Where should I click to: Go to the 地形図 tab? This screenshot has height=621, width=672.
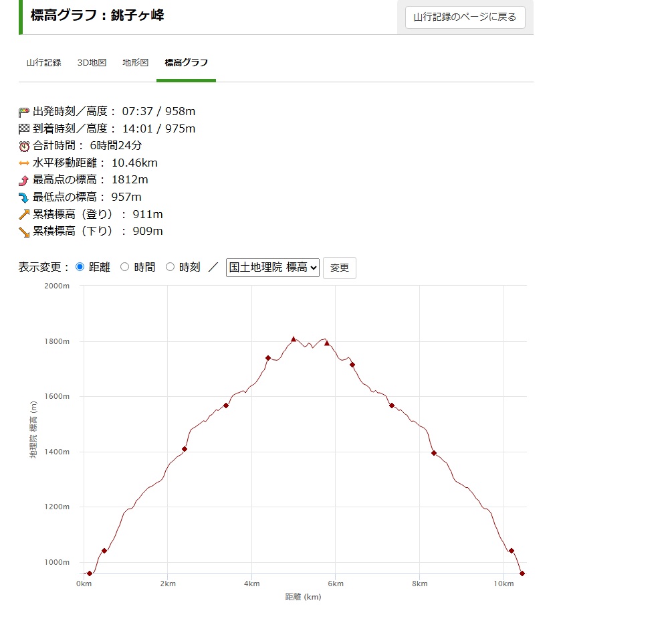click(136, 63)
